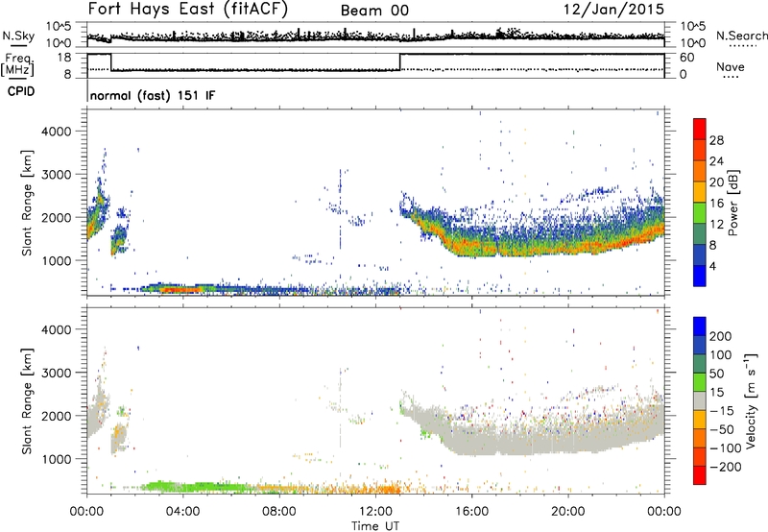Click the "12:00" time axis tick label
Screen dimensions: 768x532
tap(375, 512)
